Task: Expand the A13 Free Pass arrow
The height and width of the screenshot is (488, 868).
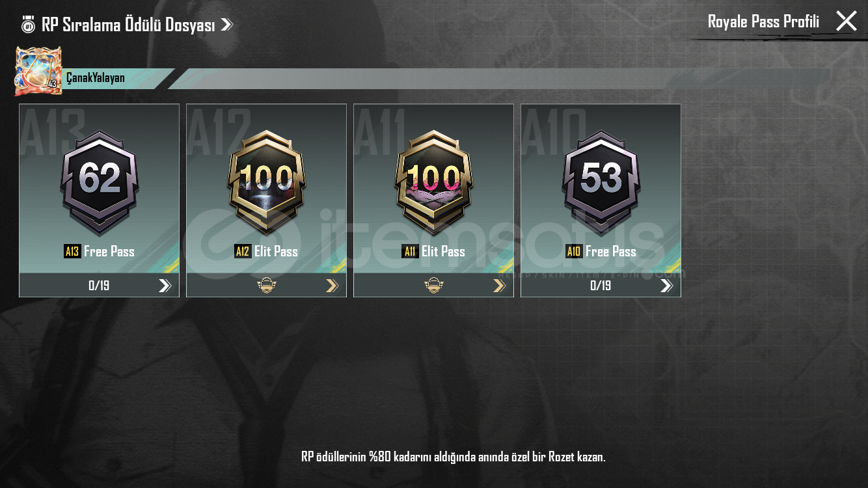Action: click(x=165, y=285)
